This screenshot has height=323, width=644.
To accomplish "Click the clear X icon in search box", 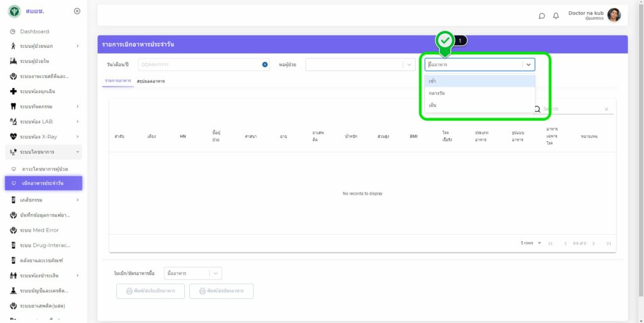I will (606, 110).
